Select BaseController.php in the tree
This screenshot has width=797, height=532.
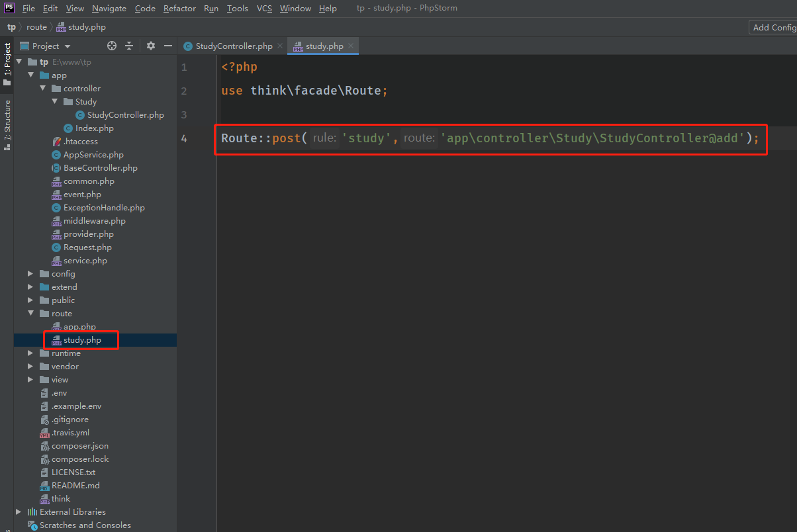click(x=95, y=167)
